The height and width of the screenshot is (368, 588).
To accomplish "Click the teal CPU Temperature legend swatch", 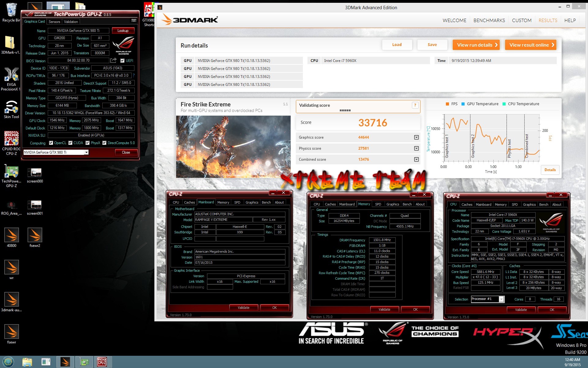I will tap(504, 104).
